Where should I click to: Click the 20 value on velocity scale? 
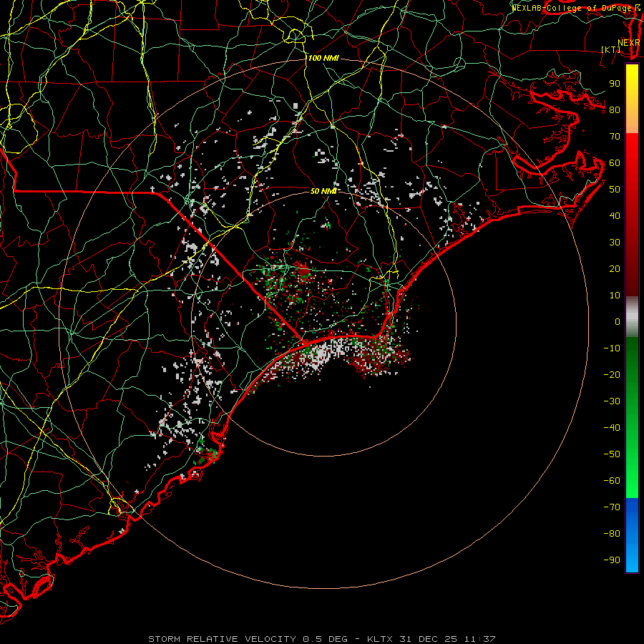615,268
